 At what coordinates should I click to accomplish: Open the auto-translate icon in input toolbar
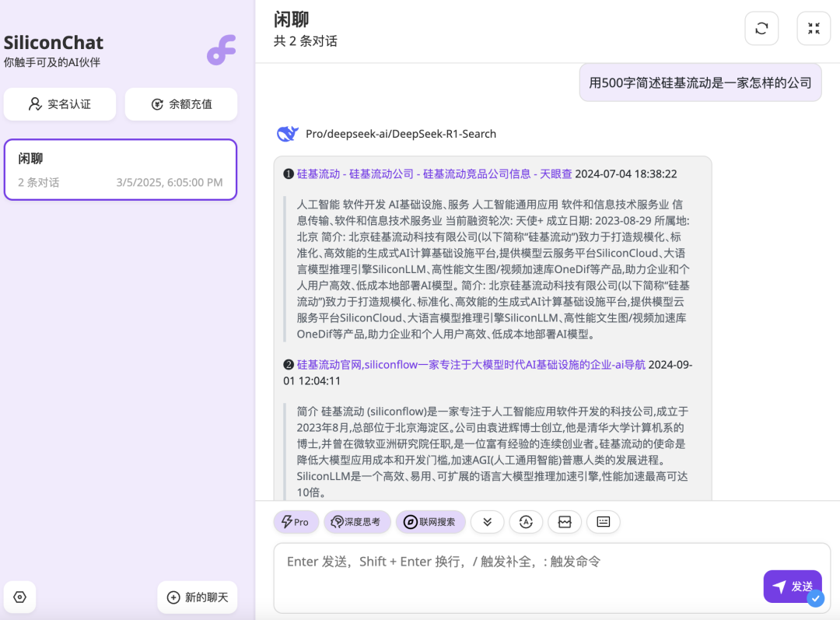click(526, 522)
